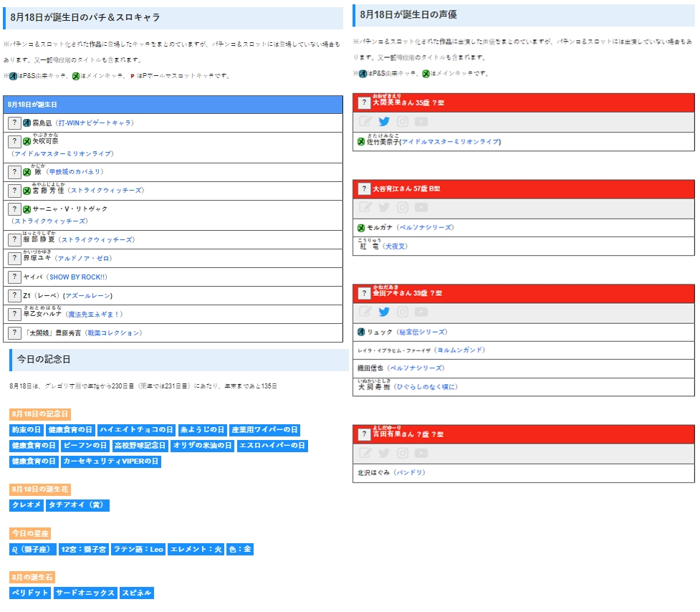Click the ? icon beside Z1 (レーベ)
Screen dimensions: 700x612
coord(14,295)
